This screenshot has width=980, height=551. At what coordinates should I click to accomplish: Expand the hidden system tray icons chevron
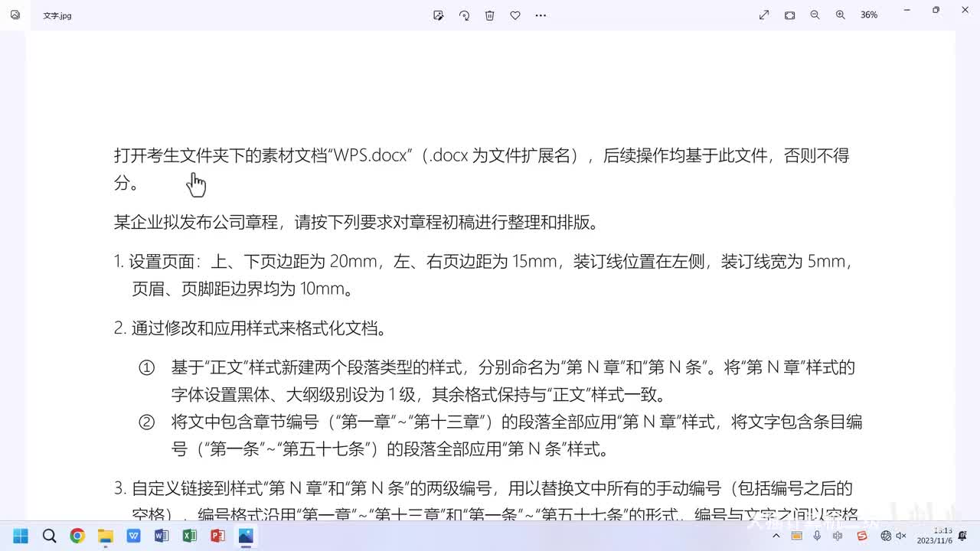(777, 536)
